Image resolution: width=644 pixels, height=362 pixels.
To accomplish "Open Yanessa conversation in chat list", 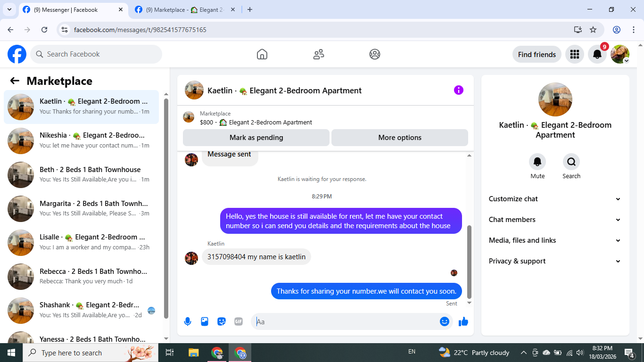I will (x=81, y=336).
